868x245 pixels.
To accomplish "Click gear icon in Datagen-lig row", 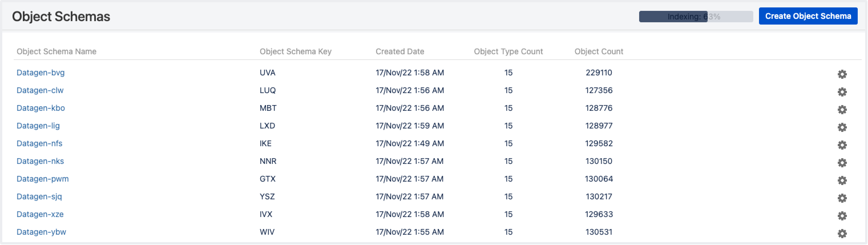I will pyautogui.click(x=842, y=127).
